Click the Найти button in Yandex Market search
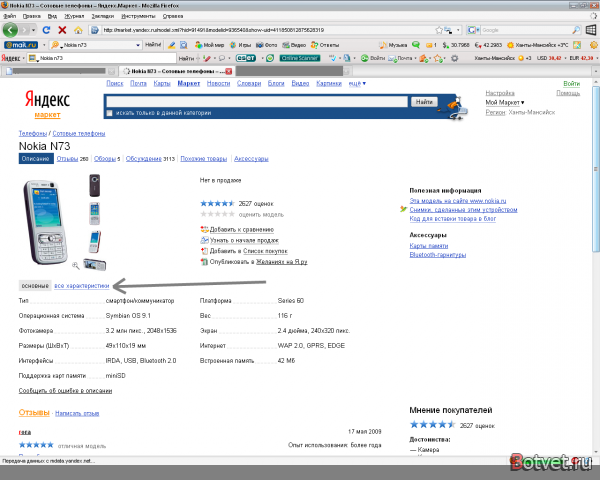The image size is (600, 480). click(x=424, y=102)
